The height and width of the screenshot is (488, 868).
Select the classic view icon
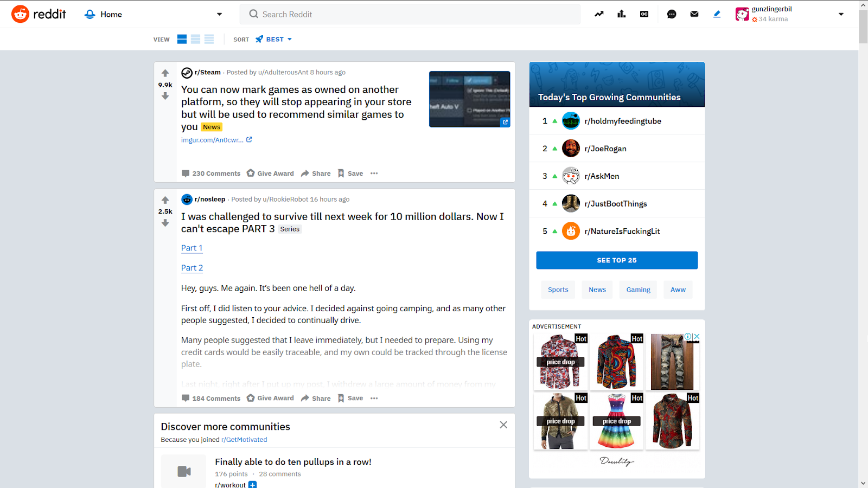coord(196,39)
